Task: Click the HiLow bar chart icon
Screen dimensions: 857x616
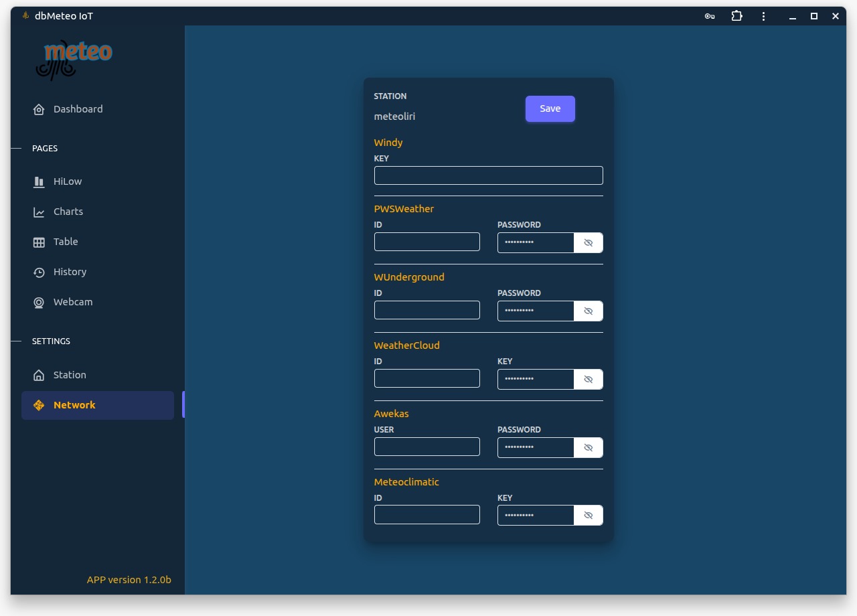Action: pos(39,181)
